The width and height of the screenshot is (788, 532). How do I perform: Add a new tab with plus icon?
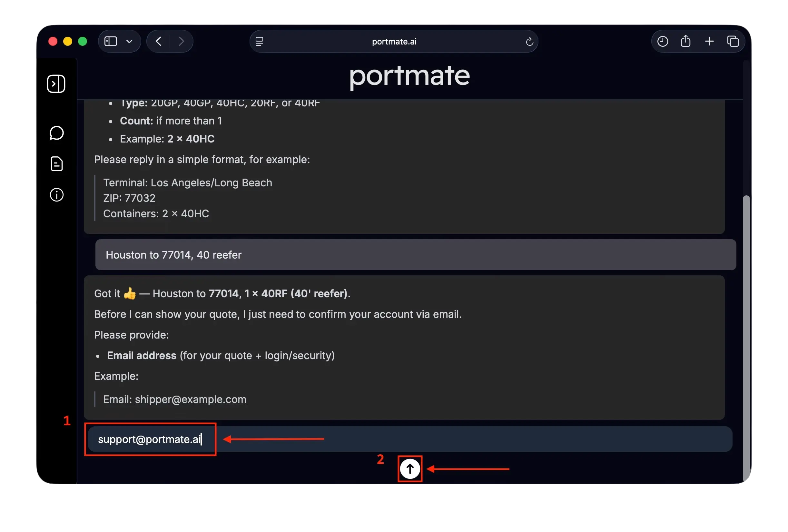pyautogui.click(x=709, y=41)
